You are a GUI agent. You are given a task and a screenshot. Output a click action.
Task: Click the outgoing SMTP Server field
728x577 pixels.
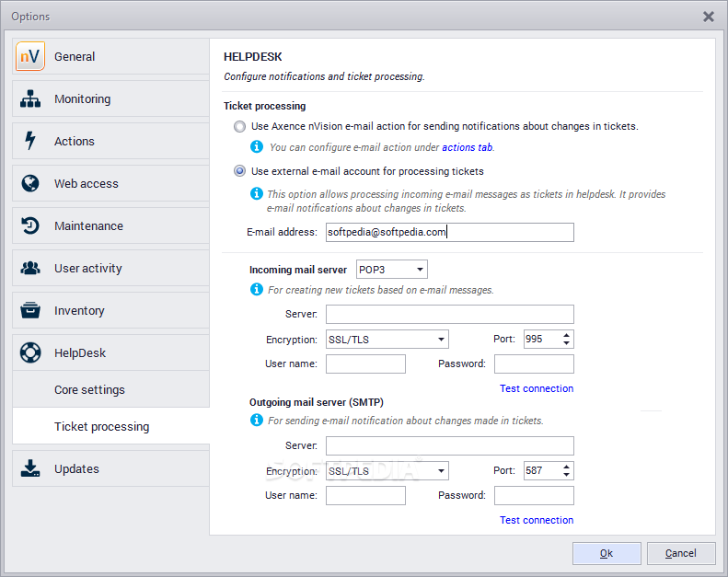pos(450,445)
